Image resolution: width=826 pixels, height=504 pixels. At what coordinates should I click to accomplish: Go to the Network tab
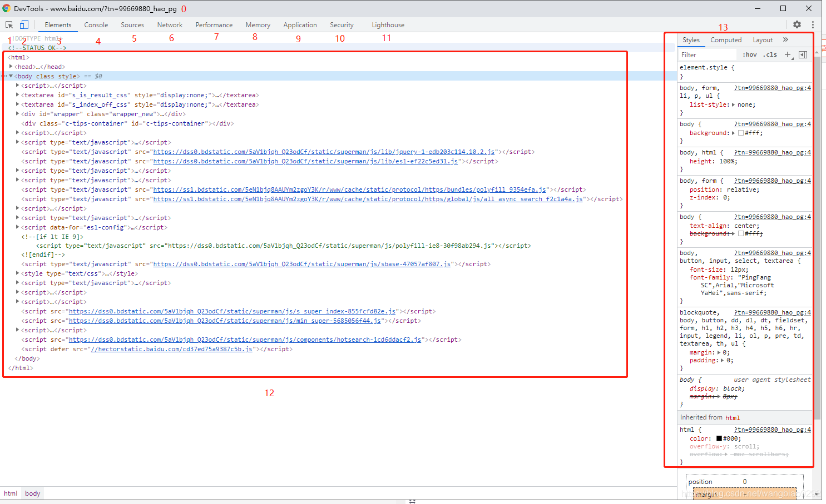tap(170, 25)
